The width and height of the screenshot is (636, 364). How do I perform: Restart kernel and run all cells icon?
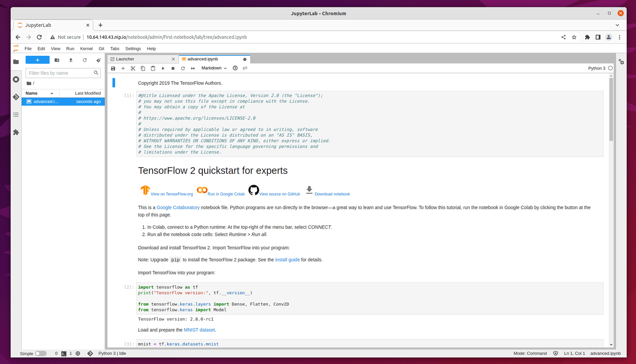(x=193, y=68)
